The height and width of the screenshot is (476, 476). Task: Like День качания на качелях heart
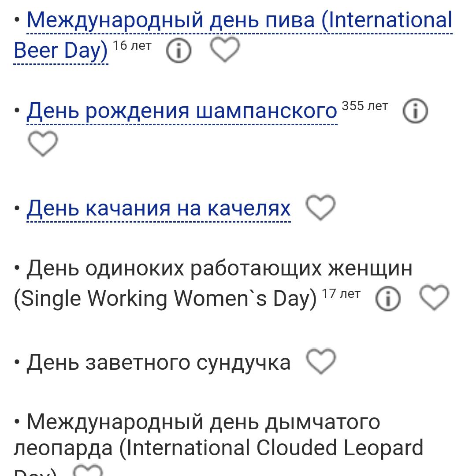pyautogui.click(x=320, y=207)
